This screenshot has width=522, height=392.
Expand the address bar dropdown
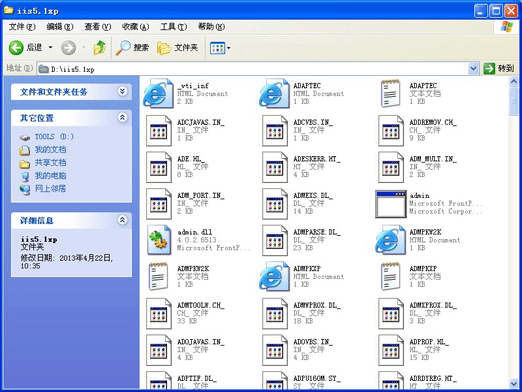[x=473, y=69]
